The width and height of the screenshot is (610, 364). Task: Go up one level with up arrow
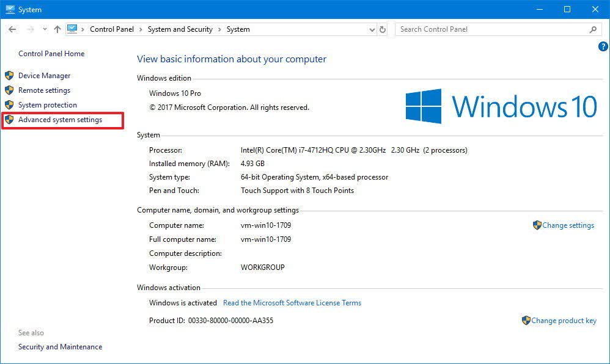57,29
